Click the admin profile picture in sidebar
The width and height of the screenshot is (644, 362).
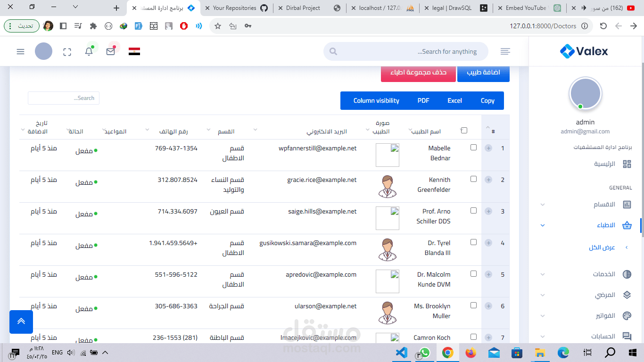coord(586,93)
